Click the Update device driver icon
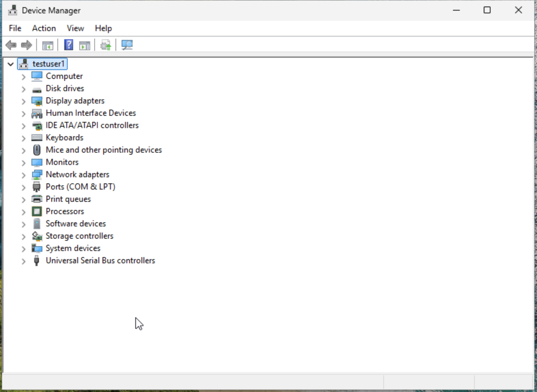 click(x=106, y=45)
